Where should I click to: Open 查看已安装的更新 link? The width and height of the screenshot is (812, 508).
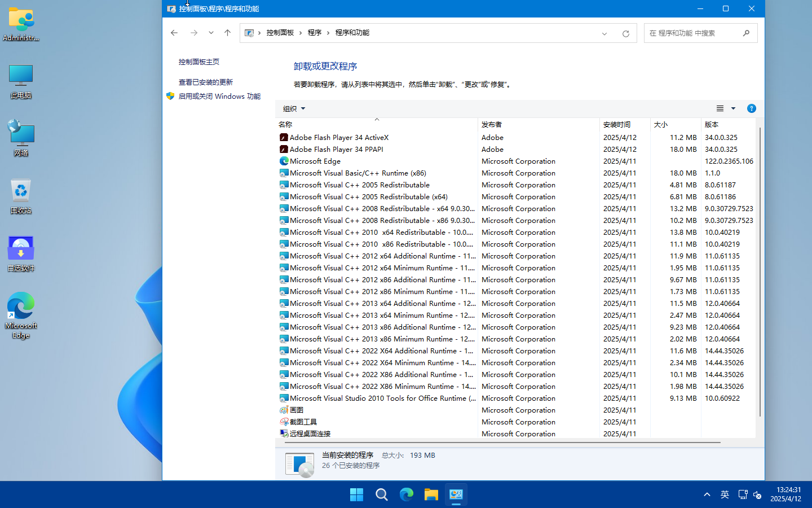206,82
